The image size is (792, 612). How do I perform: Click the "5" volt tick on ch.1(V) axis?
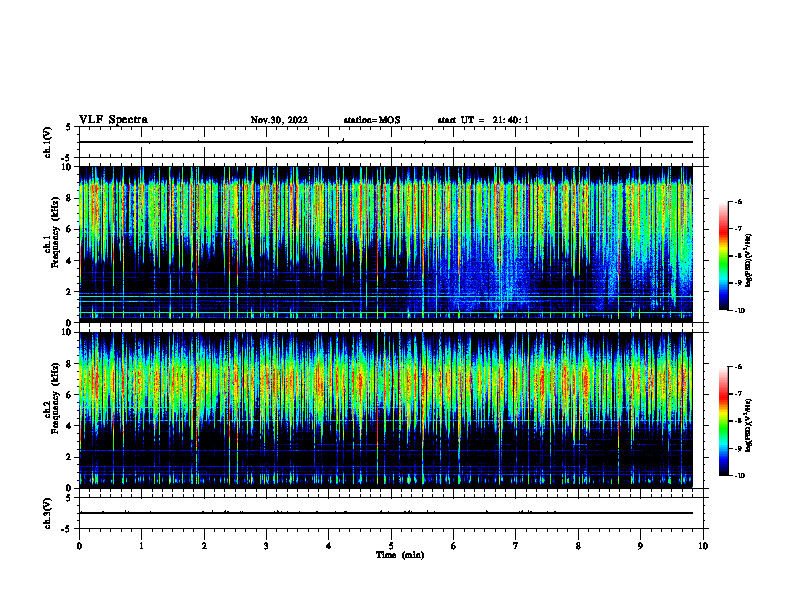[x=70, y=127]
